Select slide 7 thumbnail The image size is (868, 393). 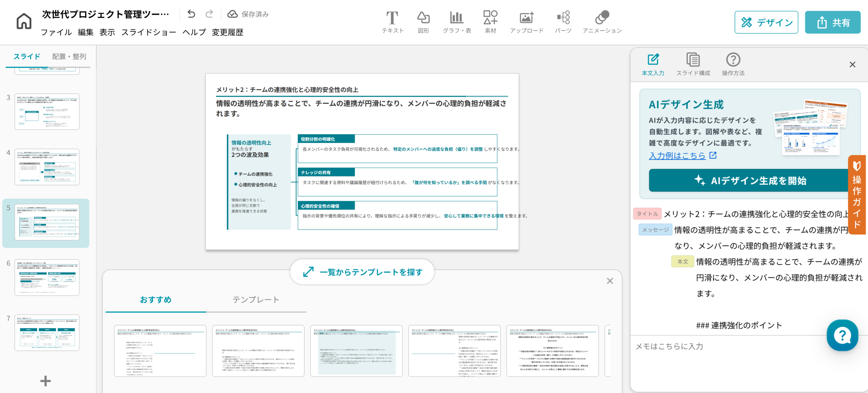click(x=47, y=332)
